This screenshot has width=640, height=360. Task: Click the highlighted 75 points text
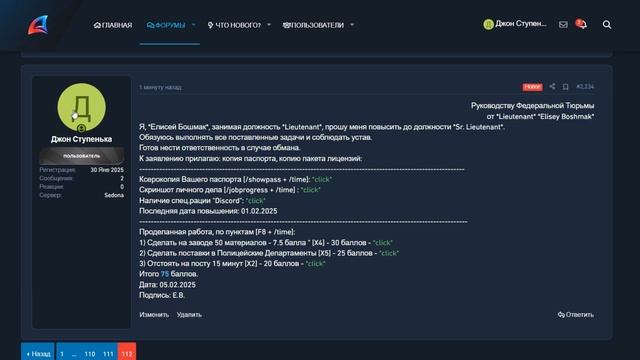pos(164,274)
